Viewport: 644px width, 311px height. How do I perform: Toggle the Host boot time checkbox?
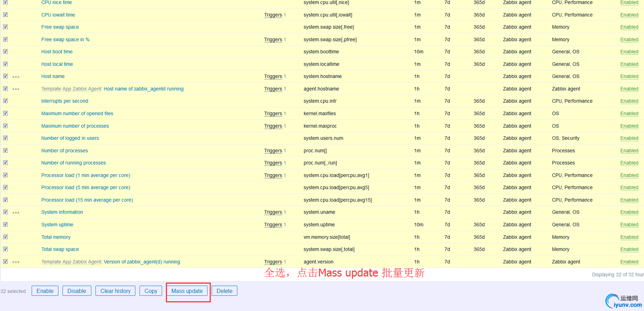(x=6, y=51)
